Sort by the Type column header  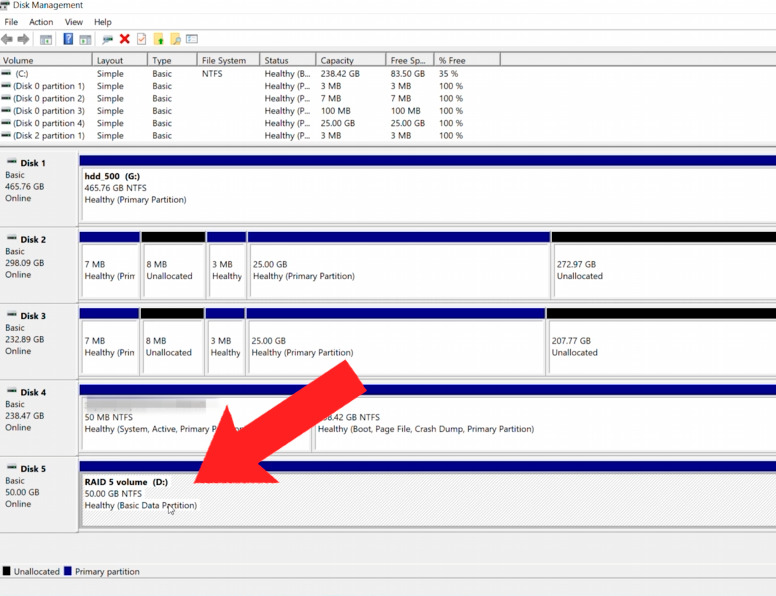(x=172, y=60)
